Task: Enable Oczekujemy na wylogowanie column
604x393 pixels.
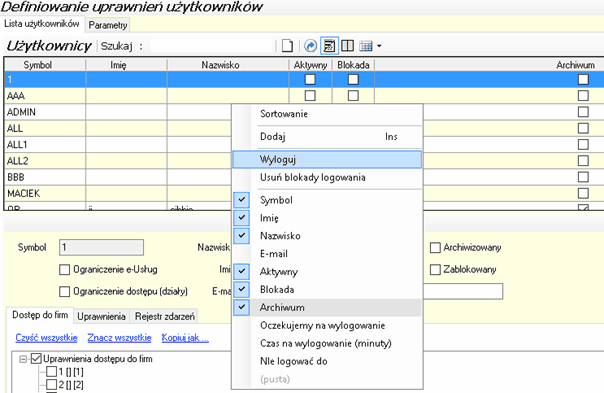Action: tap(327, 326)
